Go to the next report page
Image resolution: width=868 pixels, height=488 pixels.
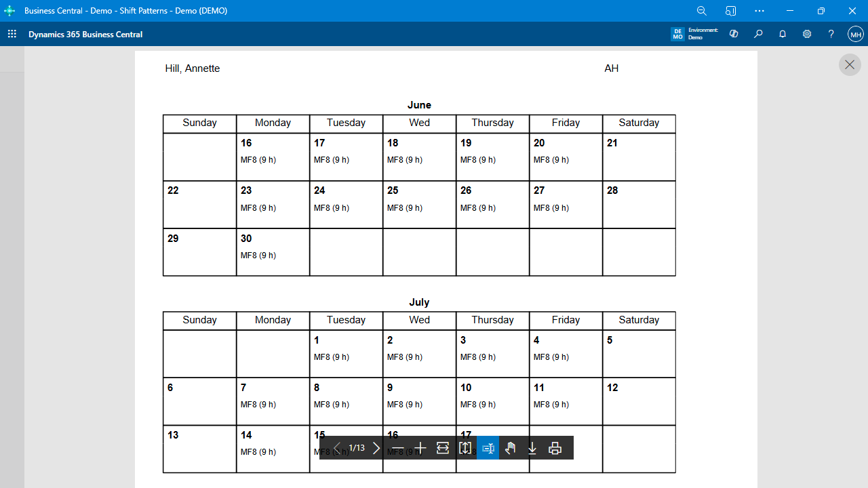click(x=377, y=448)
